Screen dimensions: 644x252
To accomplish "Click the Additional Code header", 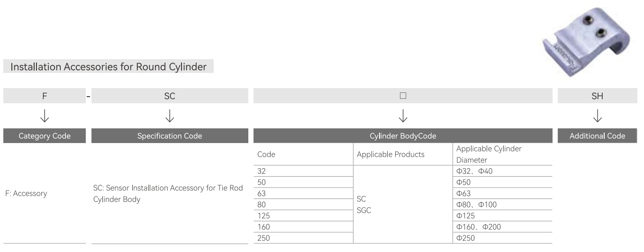I will (x=598, y=136).
